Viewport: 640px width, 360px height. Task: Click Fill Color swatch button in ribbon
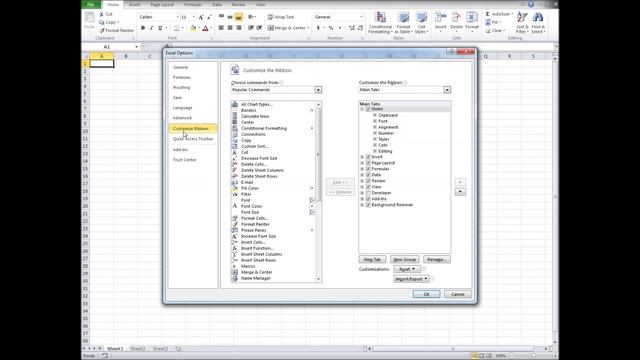coord(193,28)
